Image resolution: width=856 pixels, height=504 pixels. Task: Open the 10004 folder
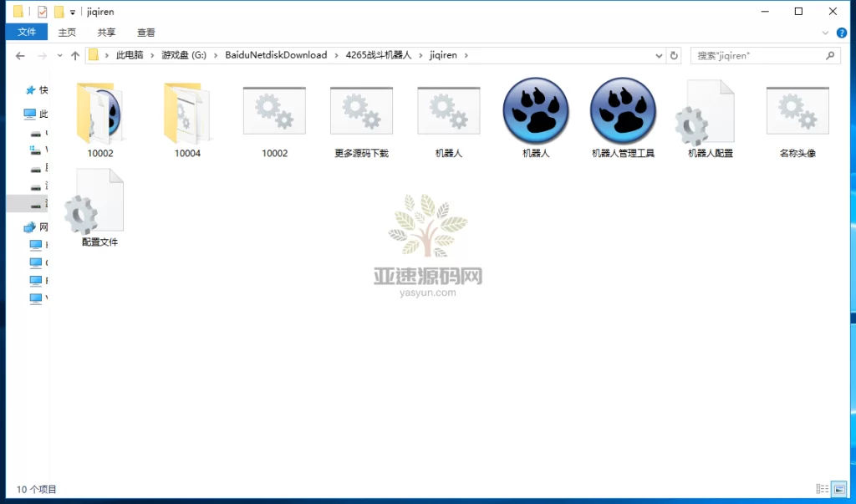click(186, 113)
